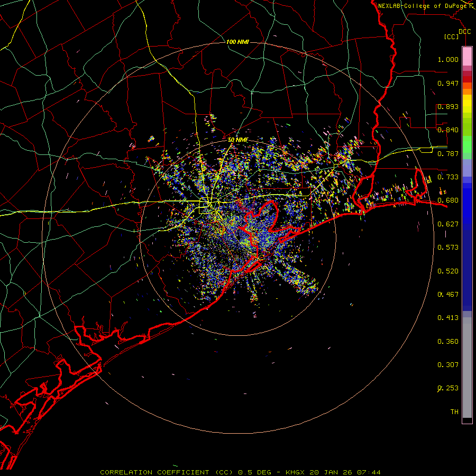The image size is (476, 476).
Task: Click the 0.360 color scale value
Action: [448, 342]
